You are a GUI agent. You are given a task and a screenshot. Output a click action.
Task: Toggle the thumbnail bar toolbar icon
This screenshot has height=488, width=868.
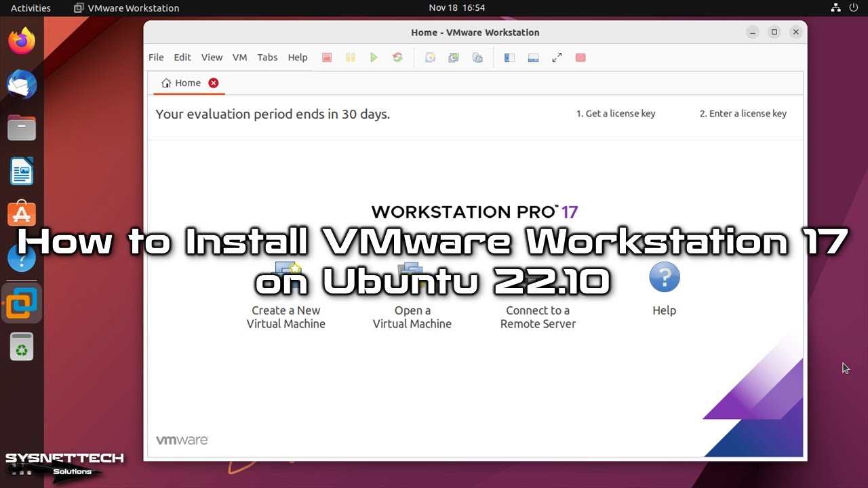[533, 58]
